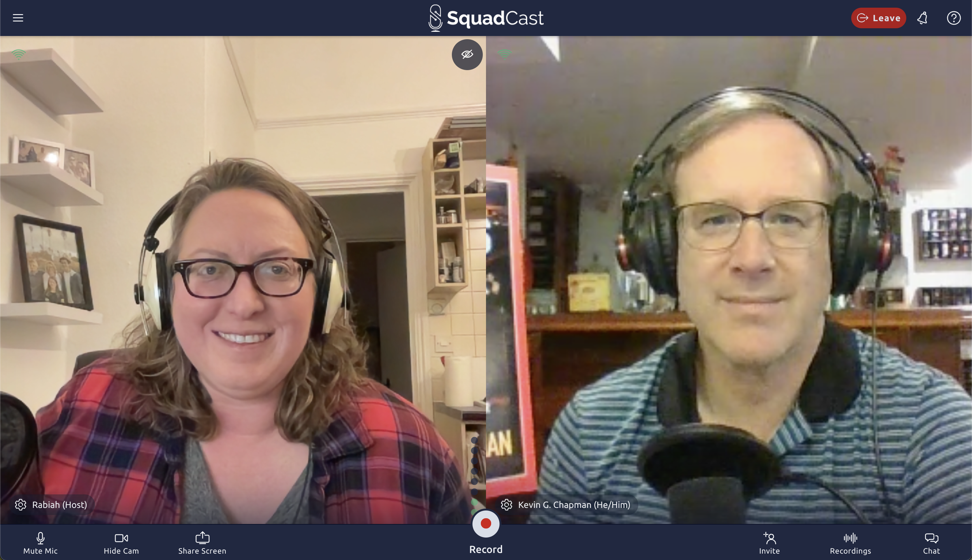Image resolution: width=972 pixels, height=560 pixels.
Task: Invite a guest to the session
Action: tap(769, 543)
